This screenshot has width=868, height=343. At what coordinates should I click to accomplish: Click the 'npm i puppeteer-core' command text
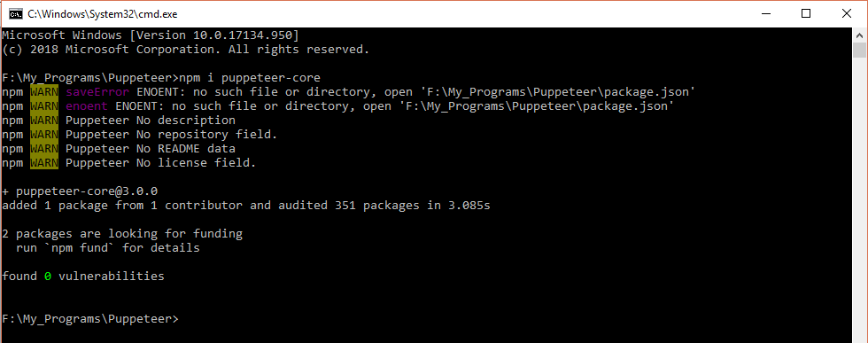[250, 77]
